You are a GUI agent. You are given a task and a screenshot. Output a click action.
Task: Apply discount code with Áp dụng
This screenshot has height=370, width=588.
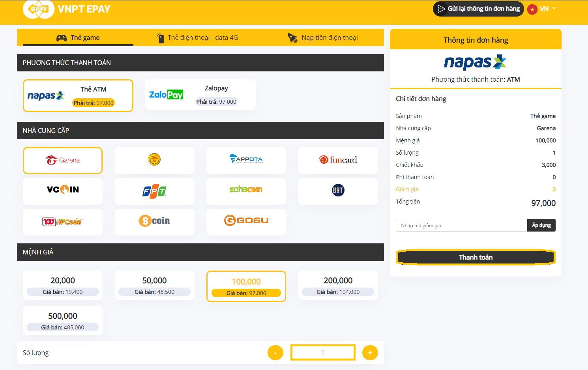pyautogui.click(x=541, y=225)
